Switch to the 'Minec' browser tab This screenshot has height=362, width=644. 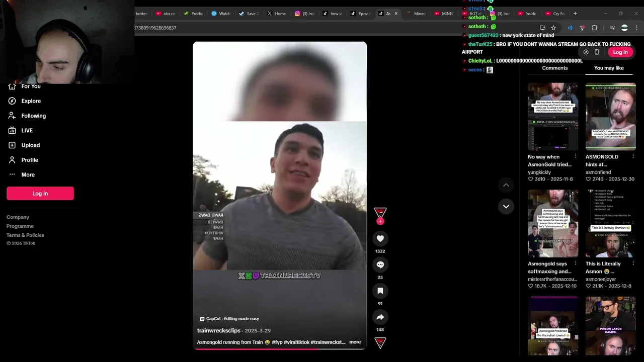(416, 14)
